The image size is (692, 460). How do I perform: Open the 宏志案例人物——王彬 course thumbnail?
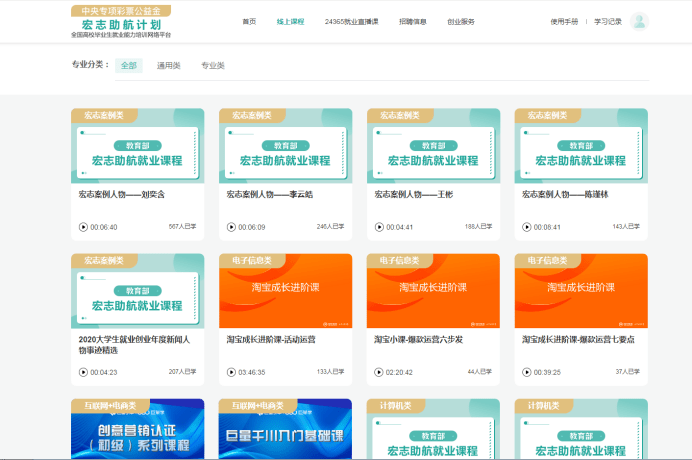point(433,146)
